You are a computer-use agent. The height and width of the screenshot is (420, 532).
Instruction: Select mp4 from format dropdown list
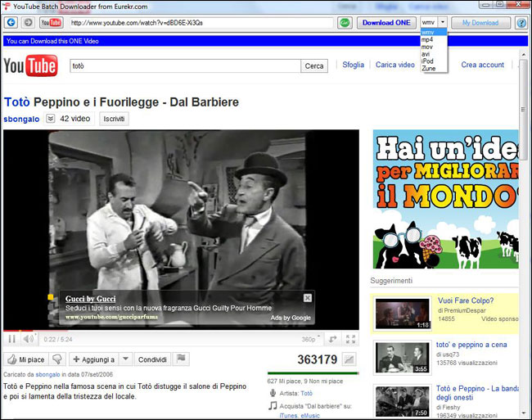tap(427, 39)
